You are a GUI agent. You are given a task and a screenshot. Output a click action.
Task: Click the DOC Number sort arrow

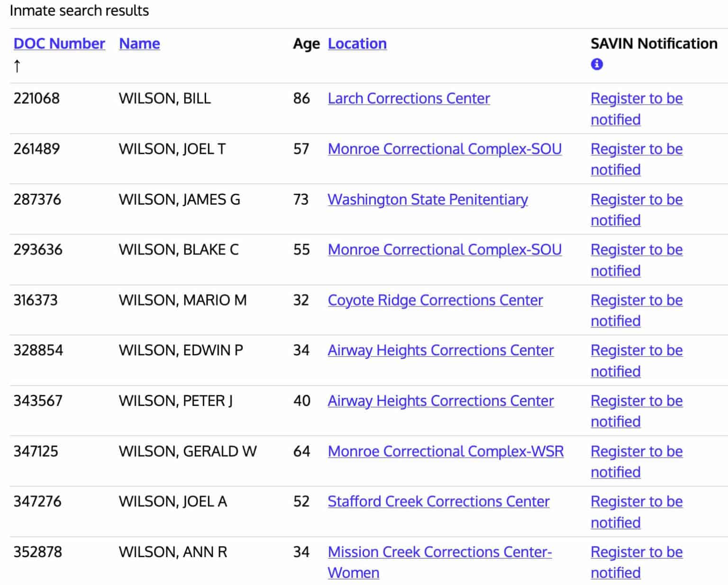pyautogui.click(x=17, y=66)
